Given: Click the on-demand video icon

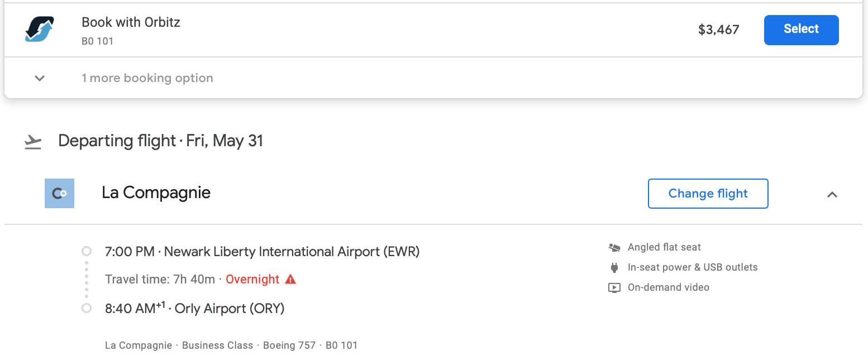Looking at the screenshot, I should 614,288.
